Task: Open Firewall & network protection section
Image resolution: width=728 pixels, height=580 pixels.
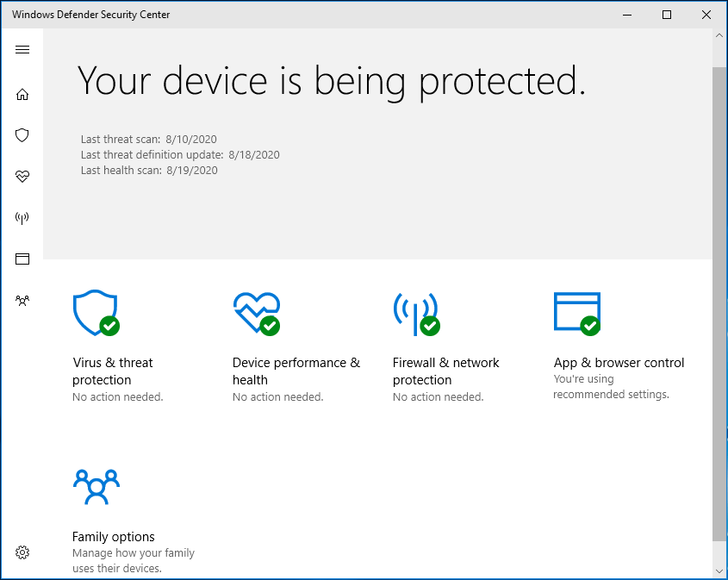Action: [445, 371]
